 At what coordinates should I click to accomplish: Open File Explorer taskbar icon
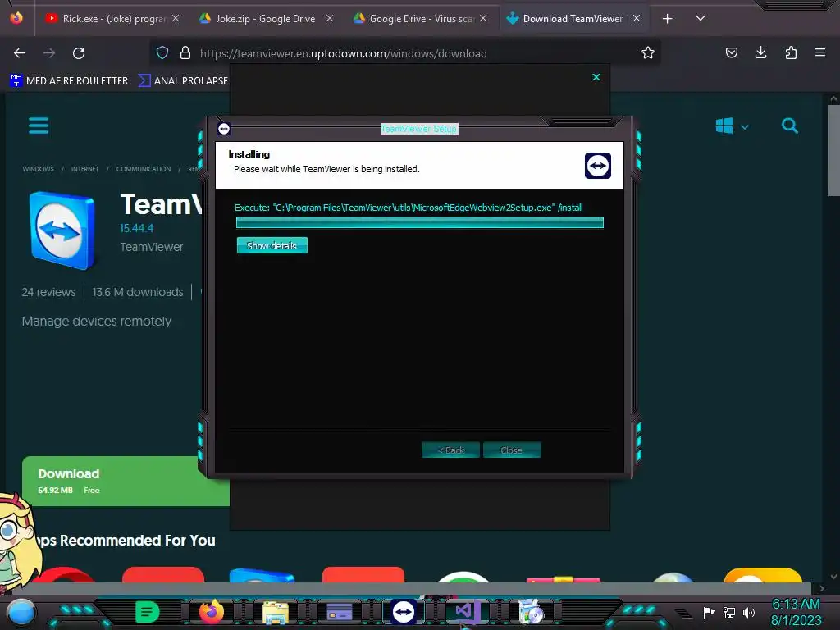coord(276,612)
